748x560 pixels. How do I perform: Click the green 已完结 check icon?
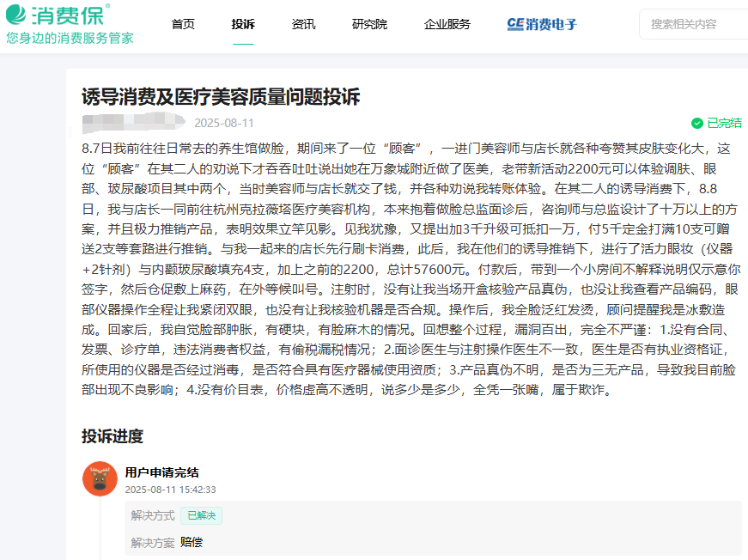(697, 123)
